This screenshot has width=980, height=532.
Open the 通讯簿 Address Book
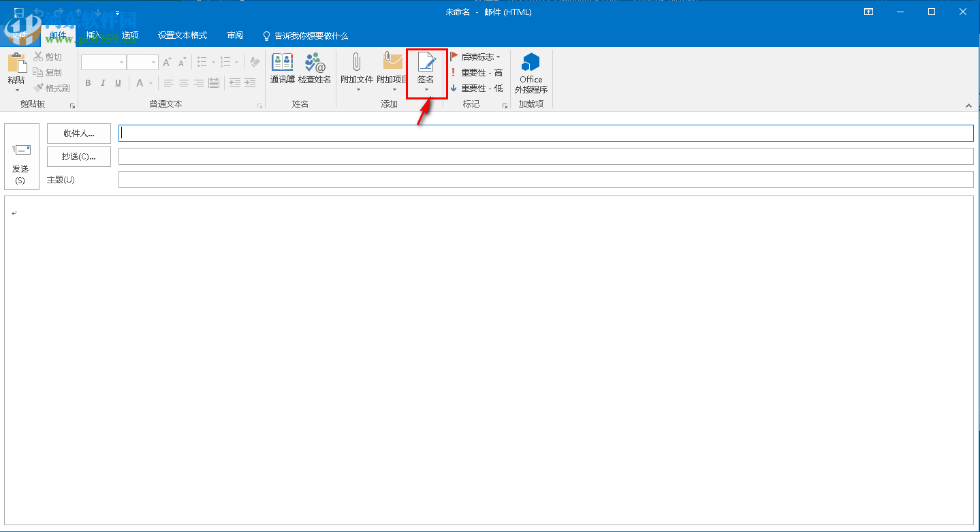click(283, 69)
